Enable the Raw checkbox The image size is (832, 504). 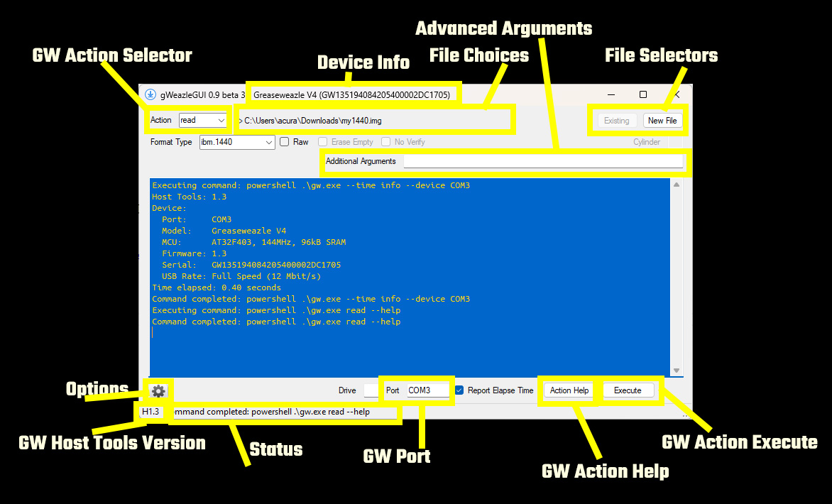283,142
